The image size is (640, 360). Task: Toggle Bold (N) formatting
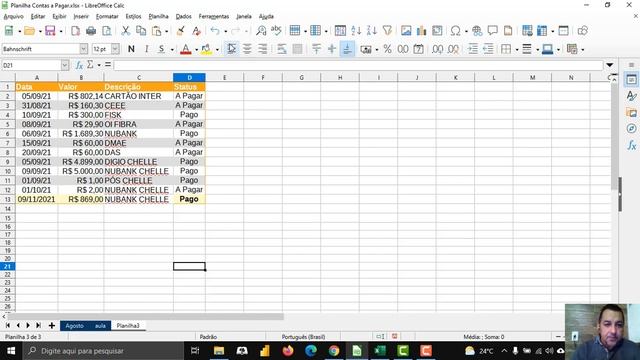point(131,49)
